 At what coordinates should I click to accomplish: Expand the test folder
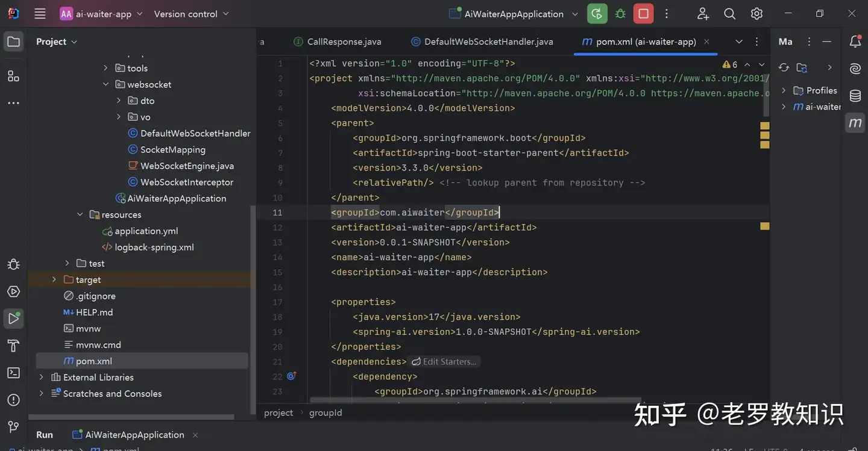point(68,263)
